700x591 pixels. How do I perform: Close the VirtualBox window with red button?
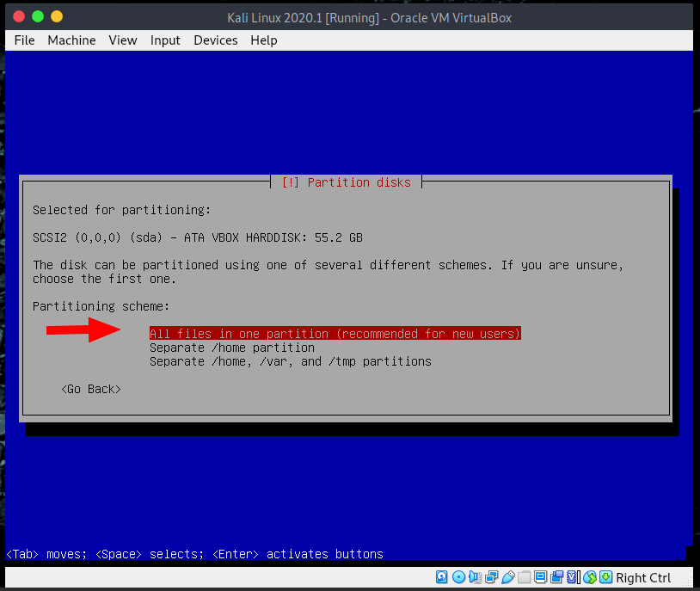(x=19, y=17)
